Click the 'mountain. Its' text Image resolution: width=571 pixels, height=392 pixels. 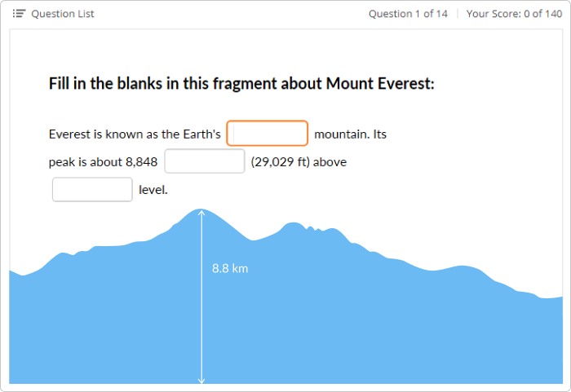point(350,134)
